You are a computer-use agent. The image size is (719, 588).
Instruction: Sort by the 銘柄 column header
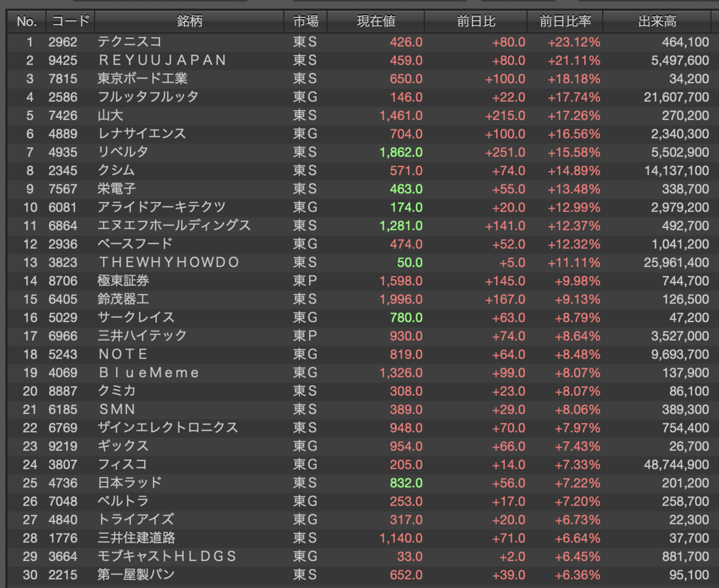189,22
